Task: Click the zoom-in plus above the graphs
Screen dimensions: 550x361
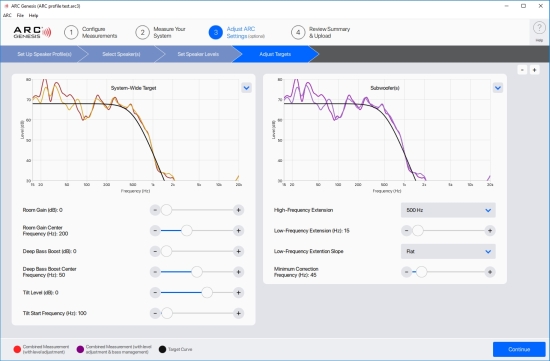Action: coord(534,70)
